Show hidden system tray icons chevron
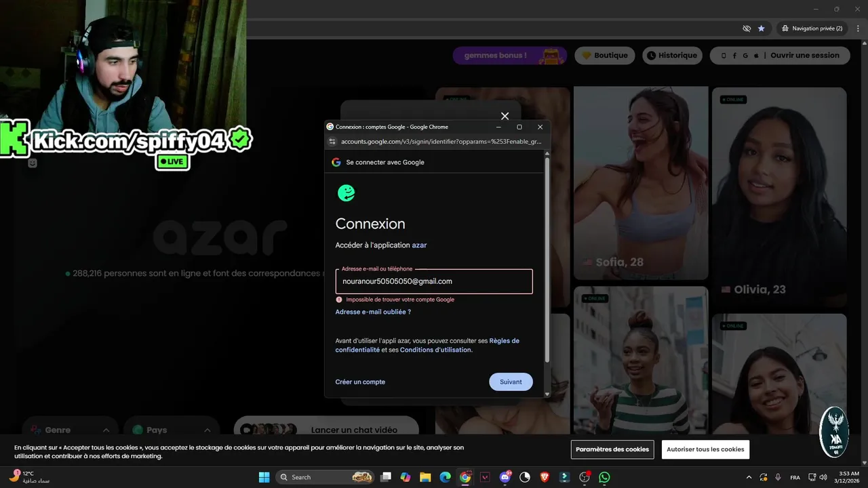 tap(749, 477)
